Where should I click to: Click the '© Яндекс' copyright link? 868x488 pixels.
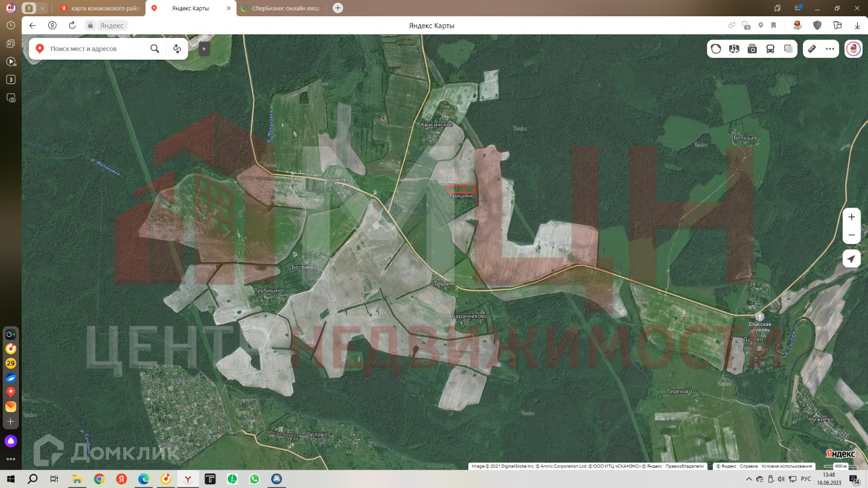726,466
